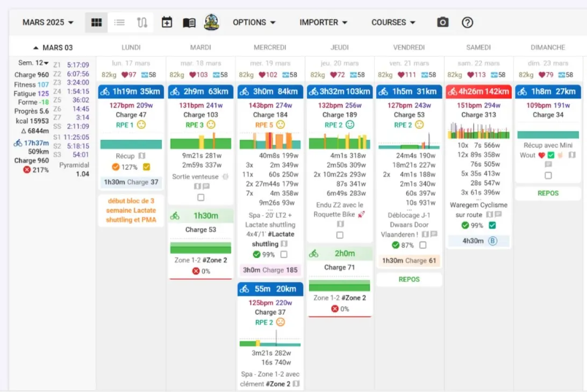
Task: Select the MERCREDI column header
Action: [x=270, y=47]
